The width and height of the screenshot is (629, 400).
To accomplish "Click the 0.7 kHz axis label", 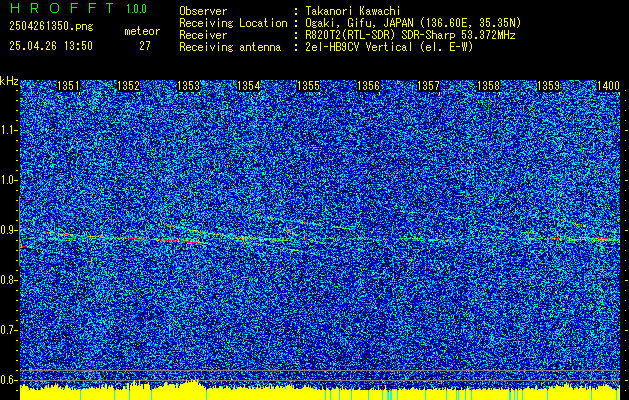I will 8,330.
